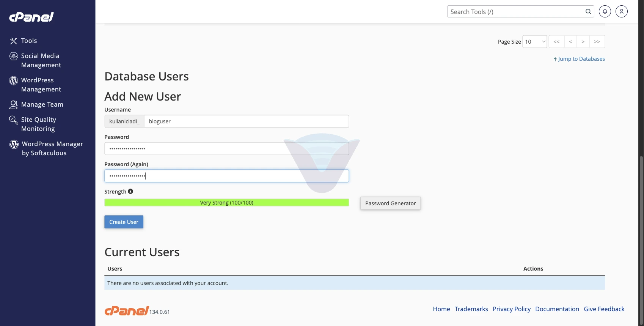Go to next page with > button

coord(583,42)
